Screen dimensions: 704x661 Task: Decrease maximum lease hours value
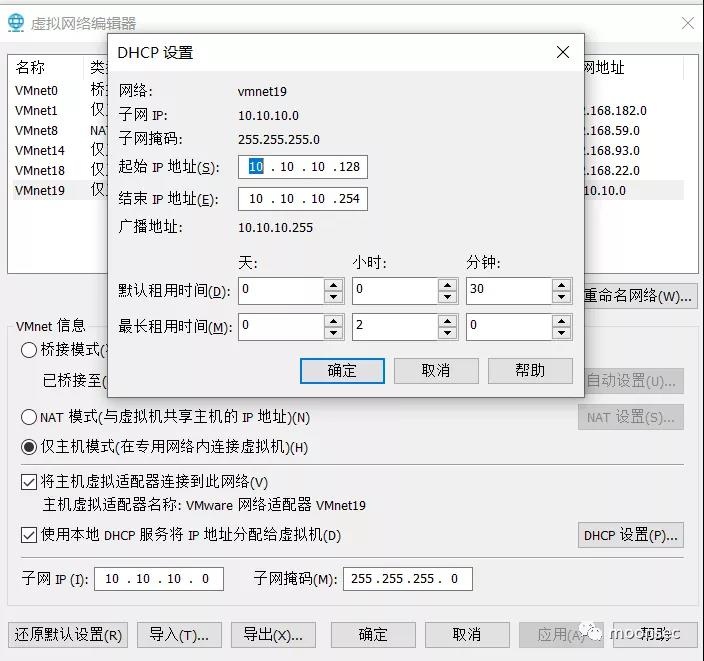click(x=448, y=333)
